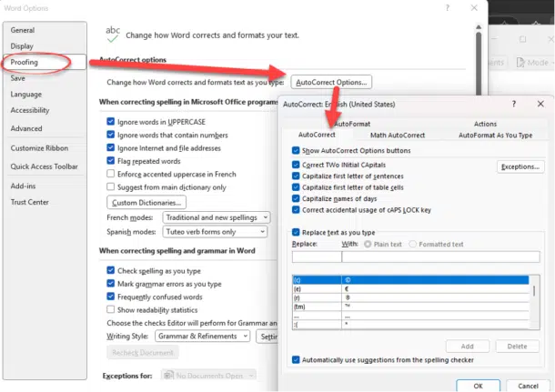Open the Display options category
This screenshot has width=555, height=392.
click(22, 46)
